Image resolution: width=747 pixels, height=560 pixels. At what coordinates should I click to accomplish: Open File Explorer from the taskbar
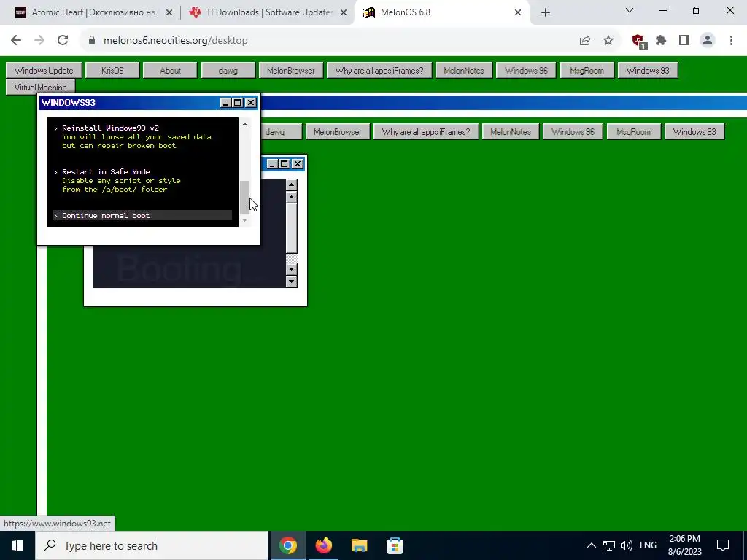pyautogui.click(x=359, y=545)
